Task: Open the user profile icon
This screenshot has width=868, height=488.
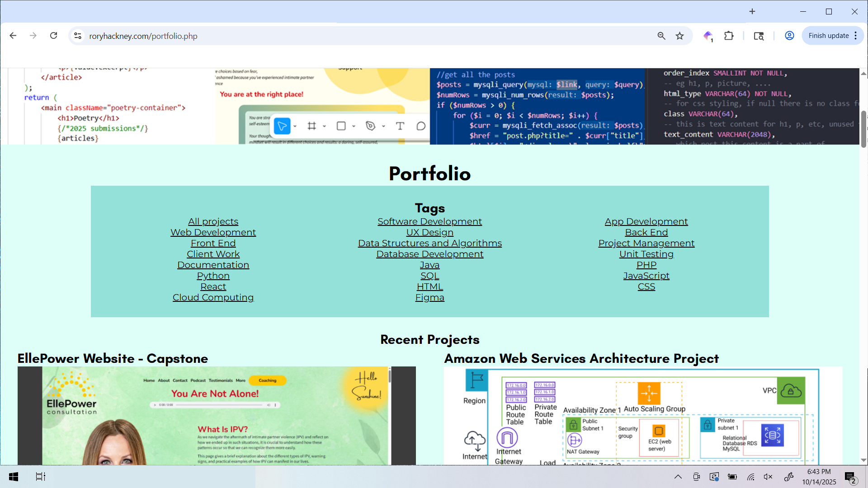Action: [789, 36]
